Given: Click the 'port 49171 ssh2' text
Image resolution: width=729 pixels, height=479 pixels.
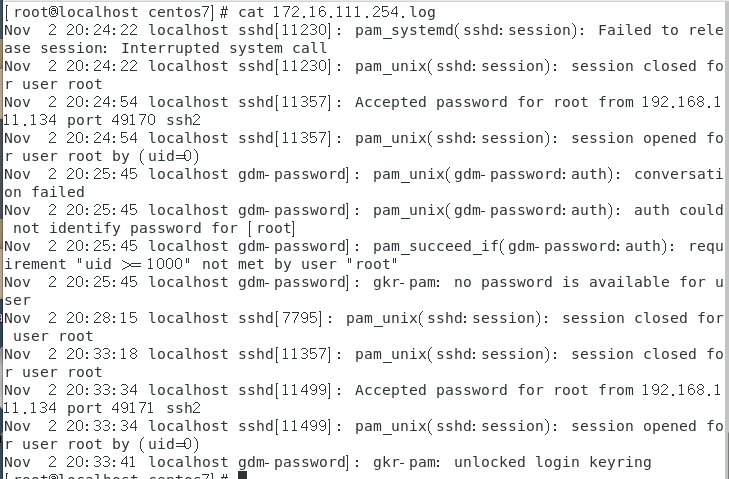Looking at the screenshot, I should click(134, 408).
